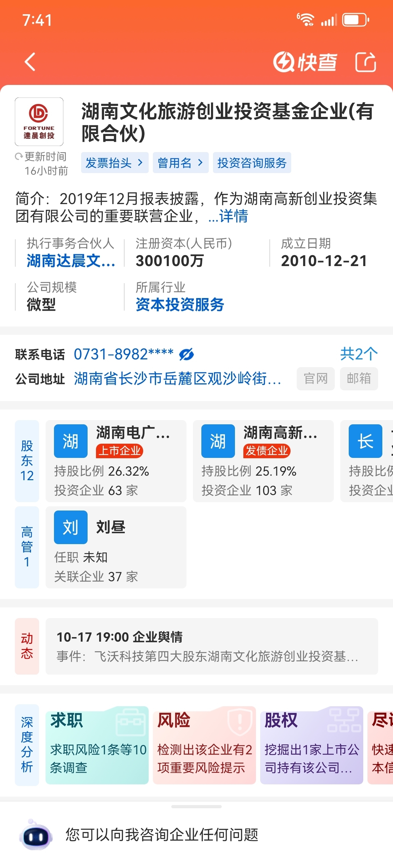Tap the phone number 0731-8982****

click(x=124, y=354)
